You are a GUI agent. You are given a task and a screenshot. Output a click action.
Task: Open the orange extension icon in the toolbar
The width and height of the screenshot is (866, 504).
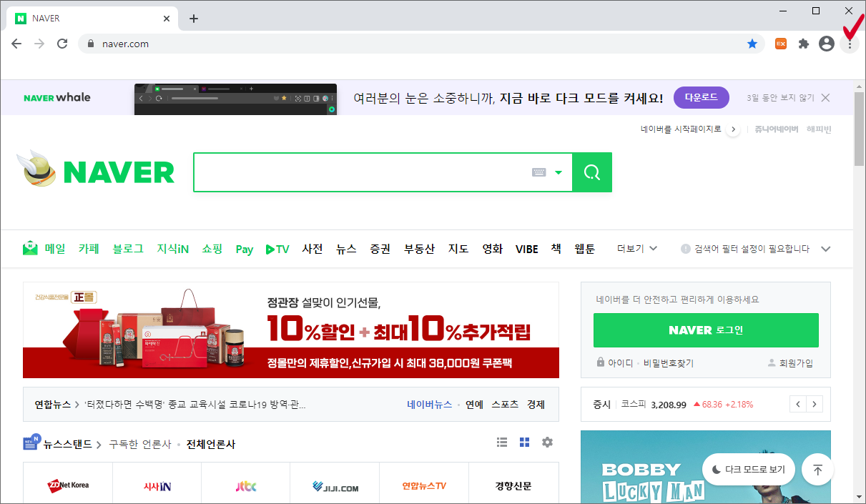click(781, 44)
